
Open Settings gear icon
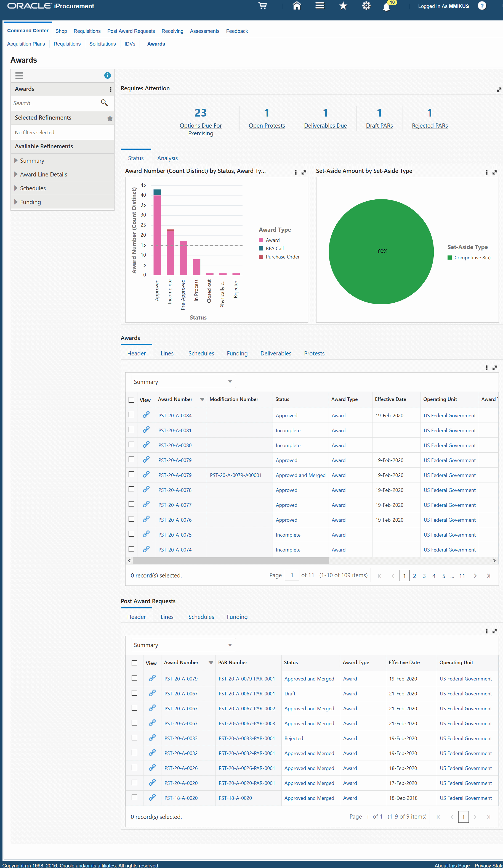tap(366, 6)
